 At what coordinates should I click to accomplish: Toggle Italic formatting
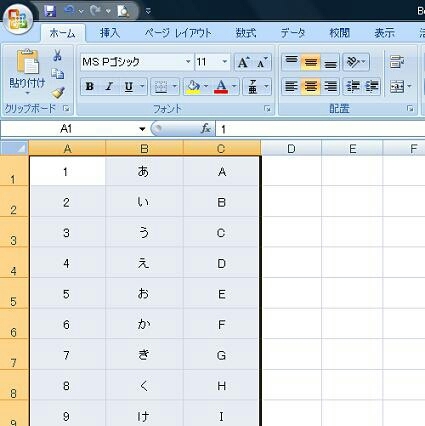pos(109,87)
